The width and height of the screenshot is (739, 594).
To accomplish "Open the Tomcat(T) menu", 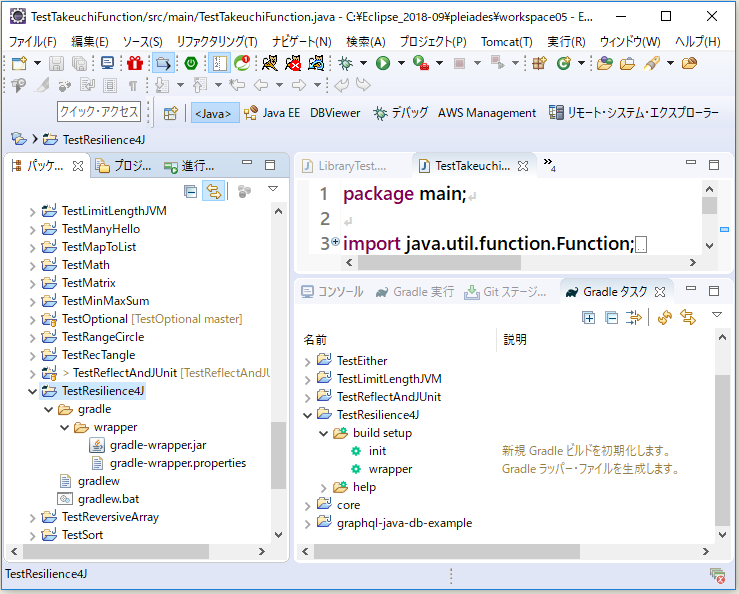I will point(507,42).
